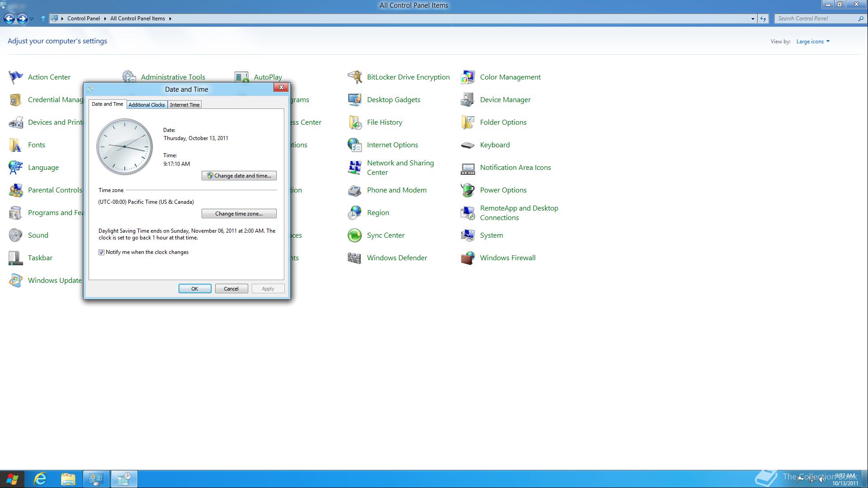Toggle Notify me when the clock changes
This screenshot has width=868, height=488.
(101, 252)
